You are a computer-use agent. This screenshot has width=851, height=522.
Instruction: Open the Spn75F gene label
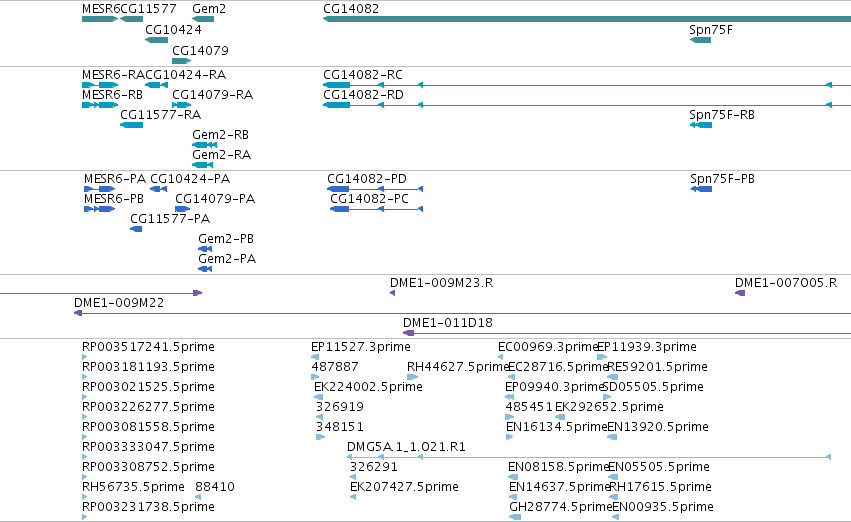click(710, 30)
